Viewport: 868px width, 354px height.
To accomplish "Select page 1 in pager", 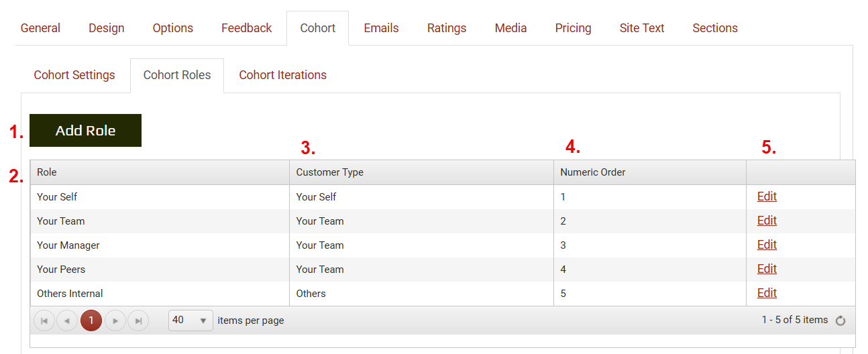I will point(91,321).
